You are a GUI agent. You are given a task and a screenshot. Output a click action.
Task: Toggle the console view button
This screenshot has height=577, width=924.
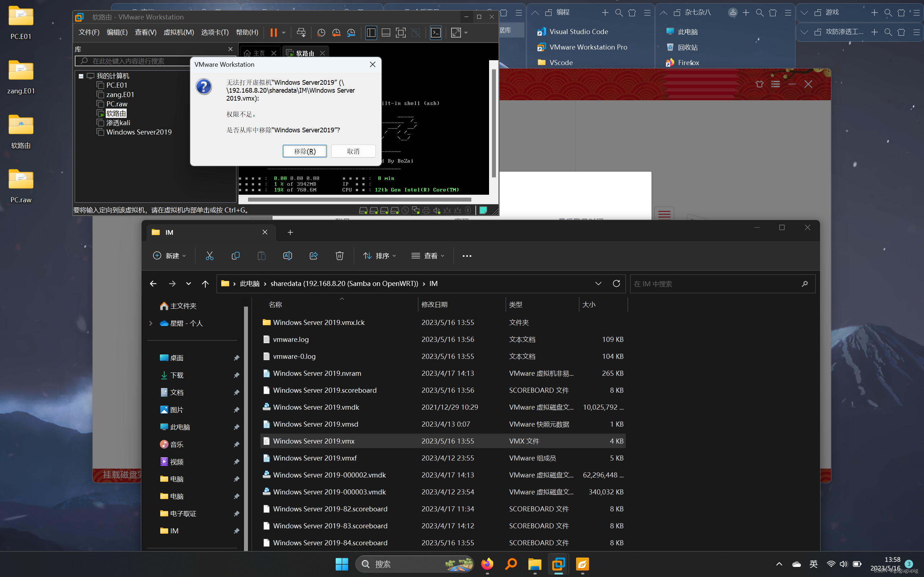(x=436, y=32)
